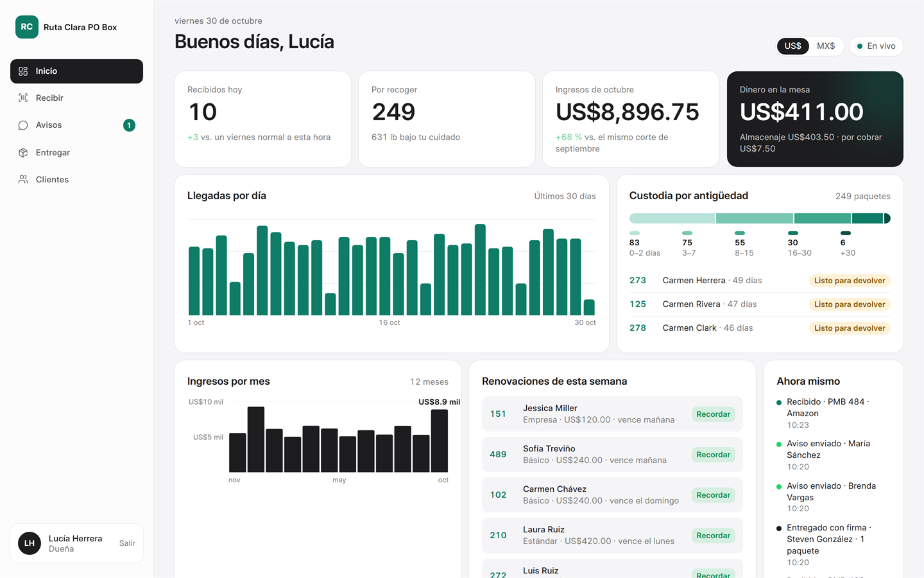Select mailbox number 125 in custody list
This screenshot has height=578, width=924.
(x=638, y=304)
